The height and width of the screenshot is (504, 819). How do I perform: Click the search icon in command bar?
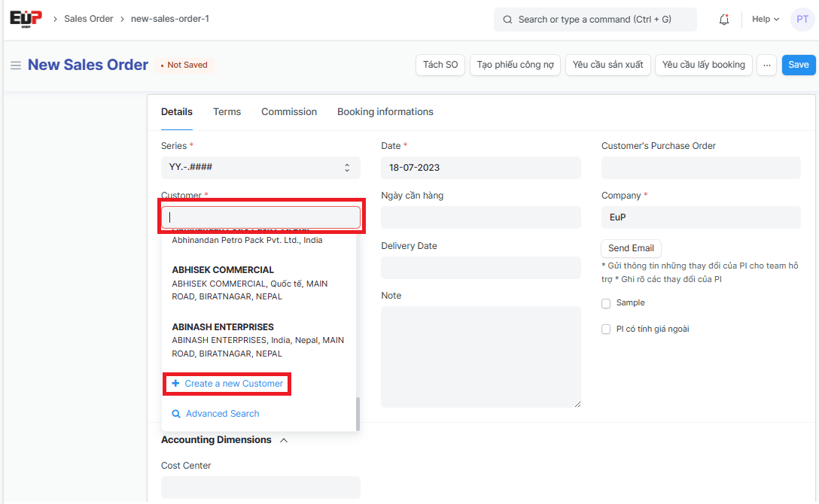point(507,20)
